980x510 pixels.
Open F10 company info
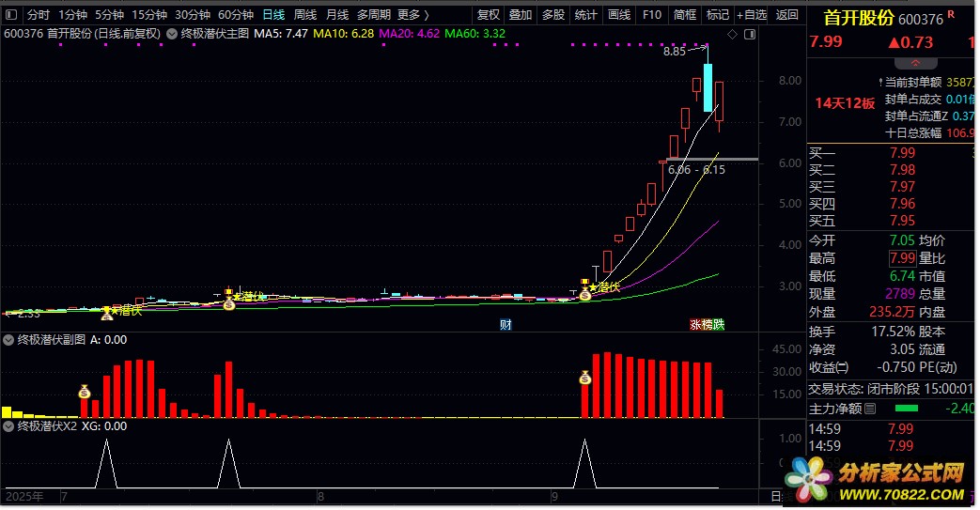[652, 14]
